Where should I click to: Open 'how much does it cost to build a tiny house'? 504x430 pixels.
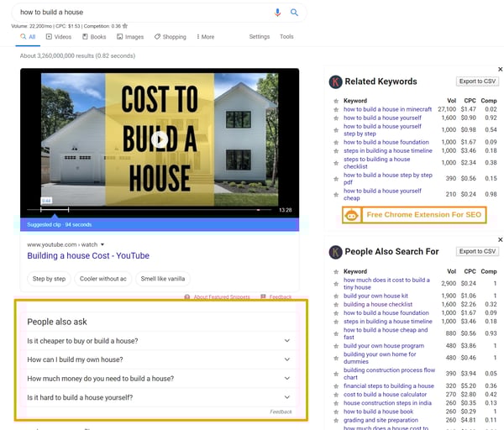click(x=386, y=284)
